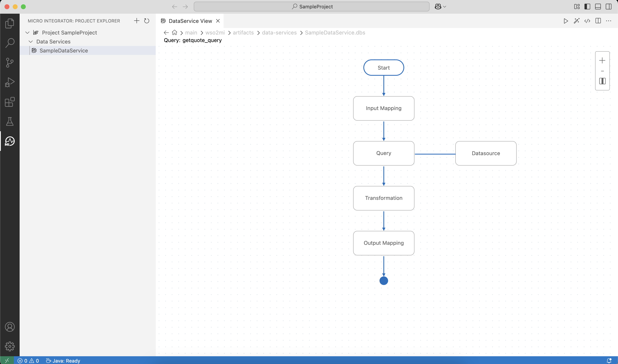Open the Testing flask icon in sidebar
618x364 pixels.
click(x=9, y=121)
